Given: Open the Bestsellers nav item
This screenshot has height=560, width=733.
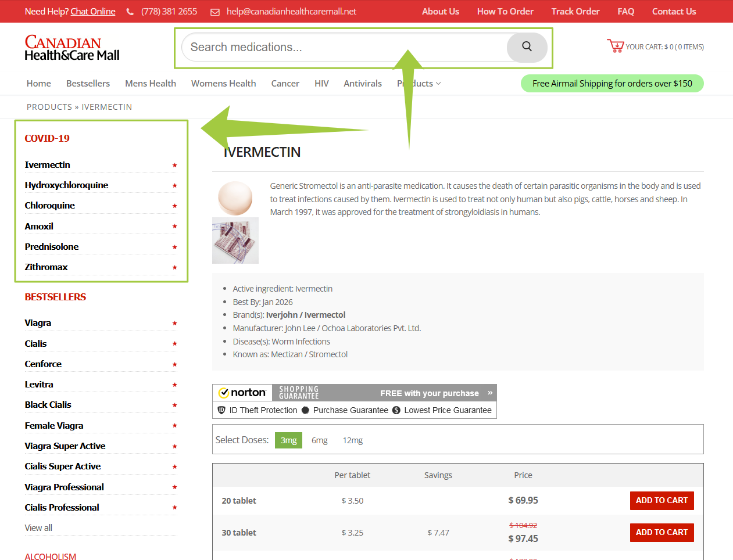Looking at the screenshot, I should (88, 84).
